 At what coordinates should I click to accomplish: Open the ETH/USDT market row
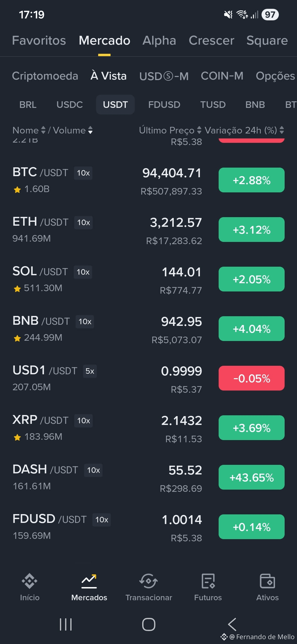click(148, 230)
